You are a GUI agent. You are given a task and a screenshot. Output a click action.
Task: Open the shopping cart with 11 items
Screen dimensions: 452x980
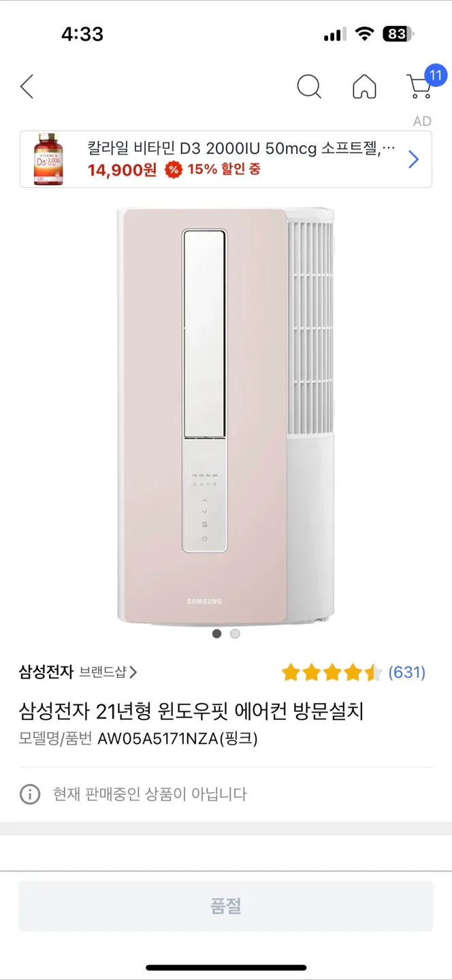(423, 83)
